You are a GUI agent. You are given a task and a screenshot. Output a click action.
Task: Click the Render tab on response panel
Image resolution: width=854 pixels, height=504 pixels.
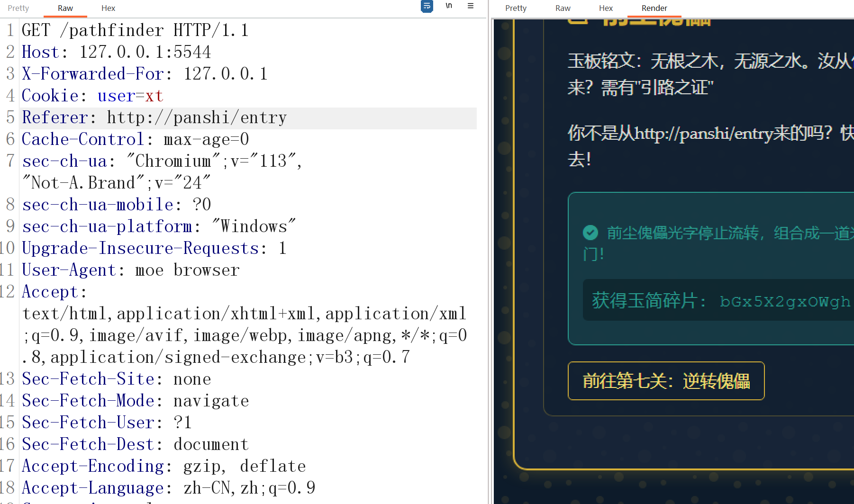[654, 8]
